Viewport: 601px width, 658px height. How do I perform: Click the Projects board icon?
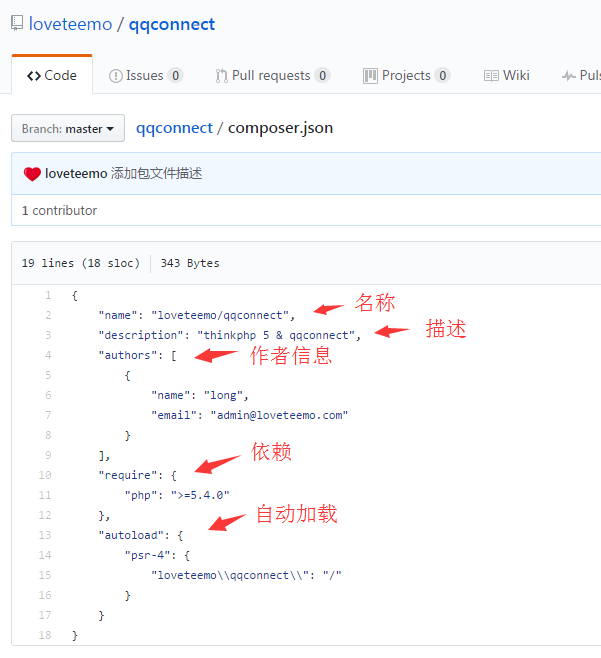tap(370, 76)
